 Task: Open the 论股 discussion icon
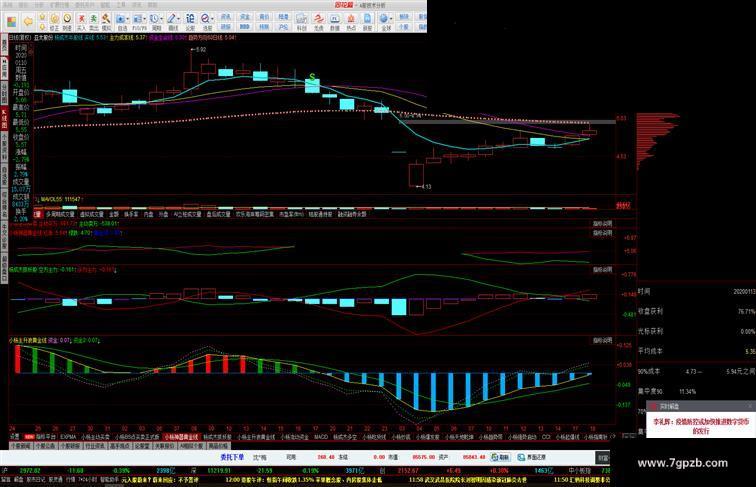click(x=190, y=22)
